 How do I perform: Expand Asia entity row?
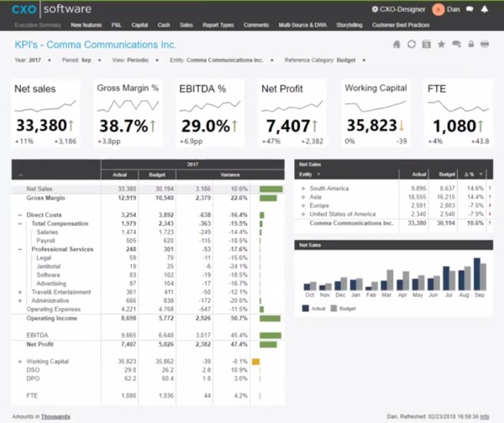click(x=302, y=197)
